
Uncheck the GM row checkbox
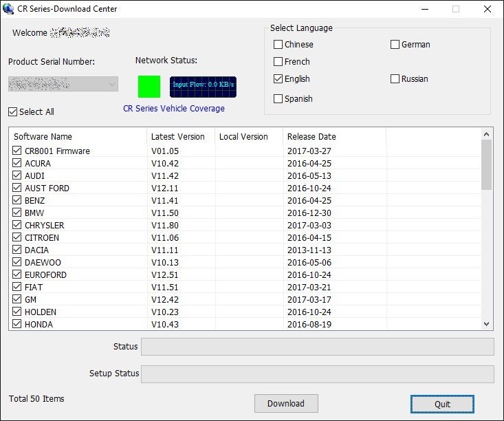17,299
